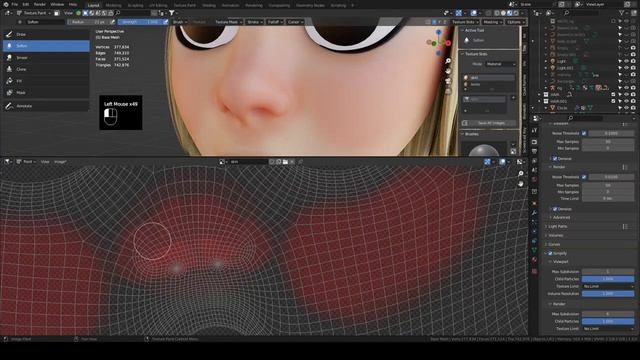Adjust the Strength slider
This screenshot has width=640, height=360.
click(140, 22)
